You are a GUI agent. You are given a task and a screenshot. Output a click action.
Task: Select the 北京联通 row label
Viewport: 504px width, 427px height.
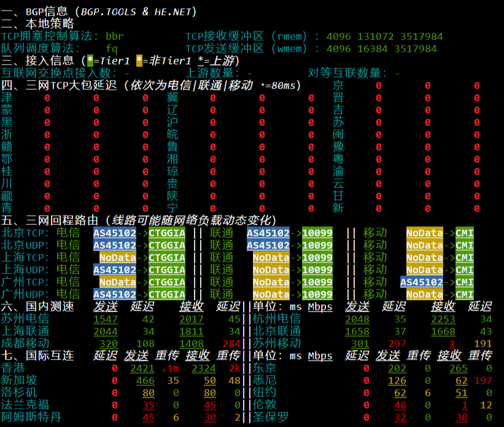277,331
